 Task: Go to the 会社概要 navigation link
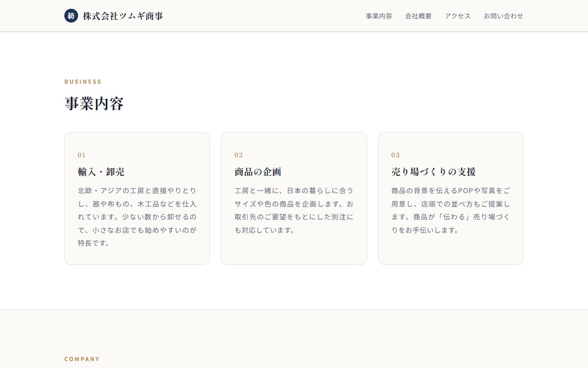pyautogui.click(x=418, y=16)
